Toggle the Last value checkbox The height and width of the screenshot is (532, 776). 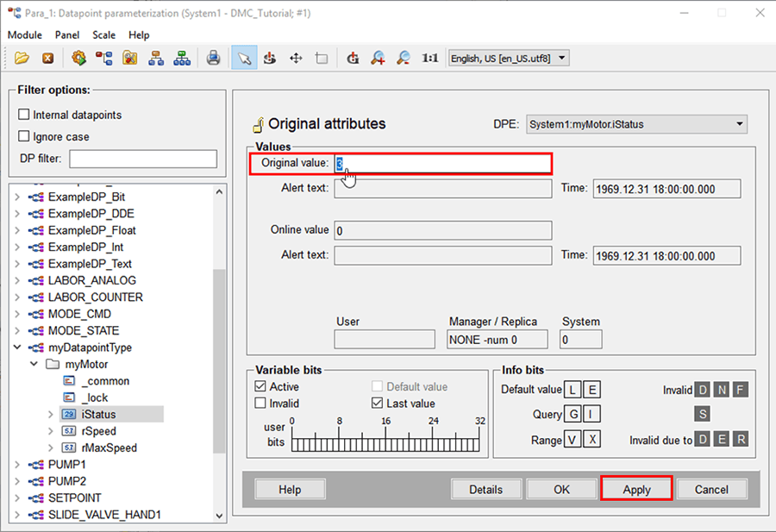point(377,403)
